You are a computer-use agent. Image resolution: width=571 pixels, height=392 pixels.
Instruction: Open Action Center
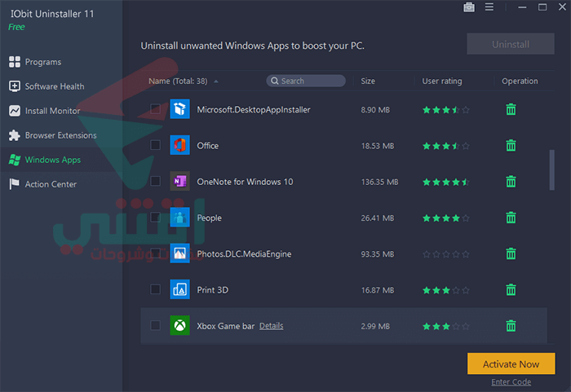click(x=51, y=184)
